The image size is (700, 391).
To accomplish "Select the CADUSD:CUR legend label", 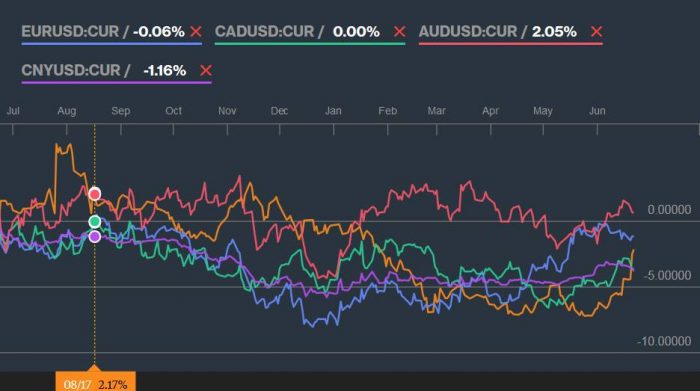I will tap(264, 32).
